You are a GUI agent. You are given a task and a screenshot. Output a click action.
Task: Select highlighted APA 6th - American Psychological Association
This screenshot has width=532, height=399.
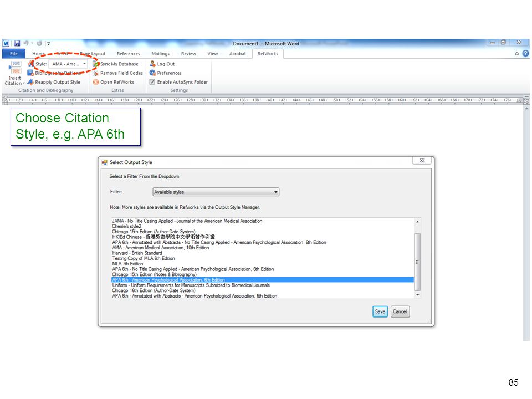[263, 280]
